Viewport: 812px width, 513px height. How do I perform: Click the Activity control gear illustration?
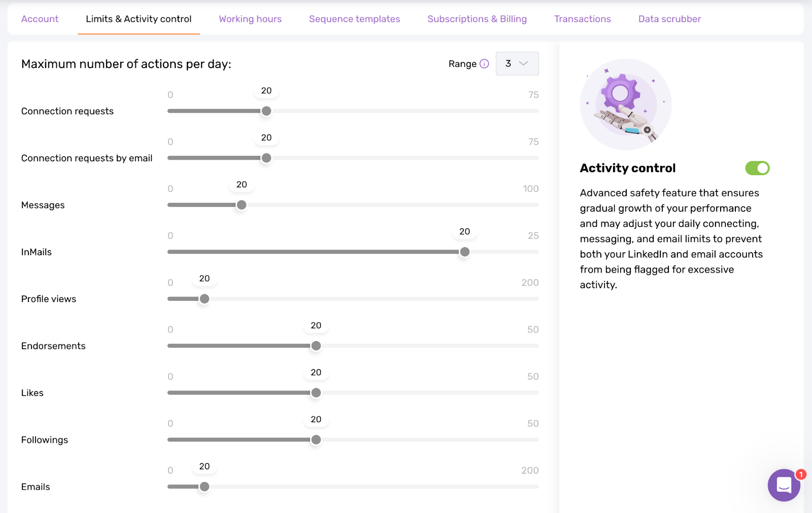click(626, 104)
